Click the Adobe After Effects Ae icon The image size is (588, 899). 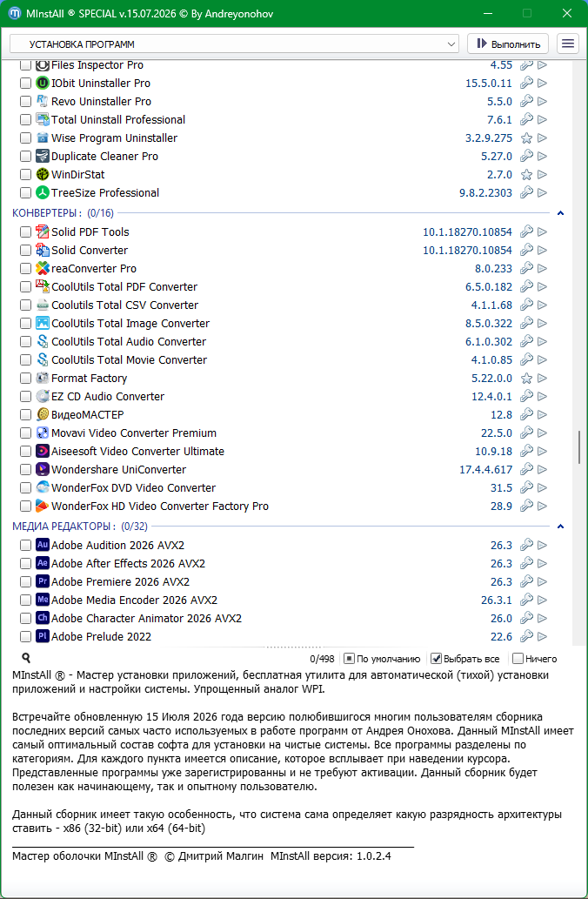(43, 563)
